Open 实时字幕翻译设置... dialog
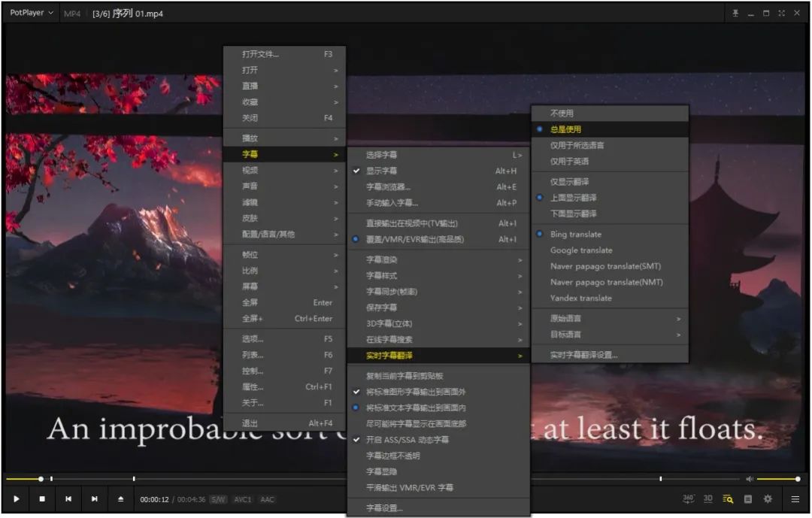 pos(610,355)
